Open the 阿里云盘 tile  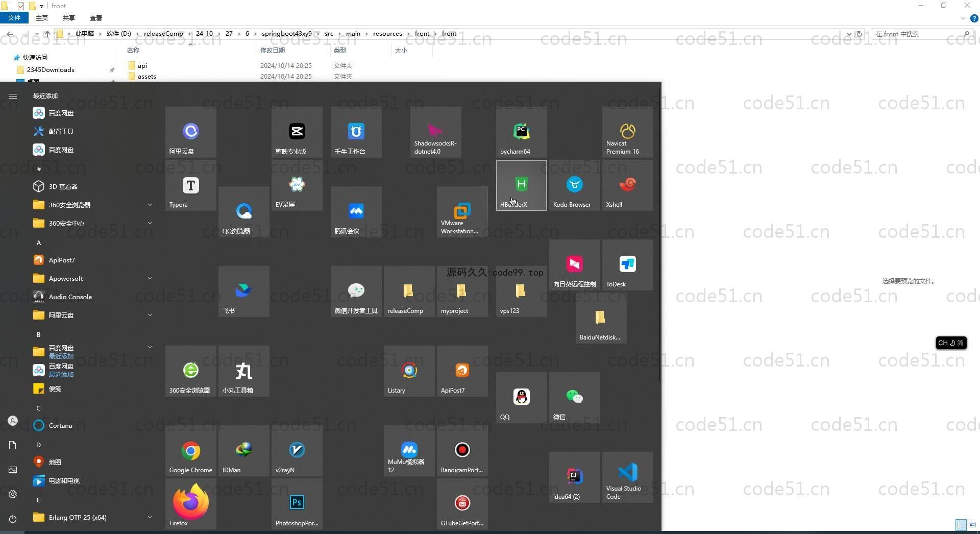pos(190,132)
